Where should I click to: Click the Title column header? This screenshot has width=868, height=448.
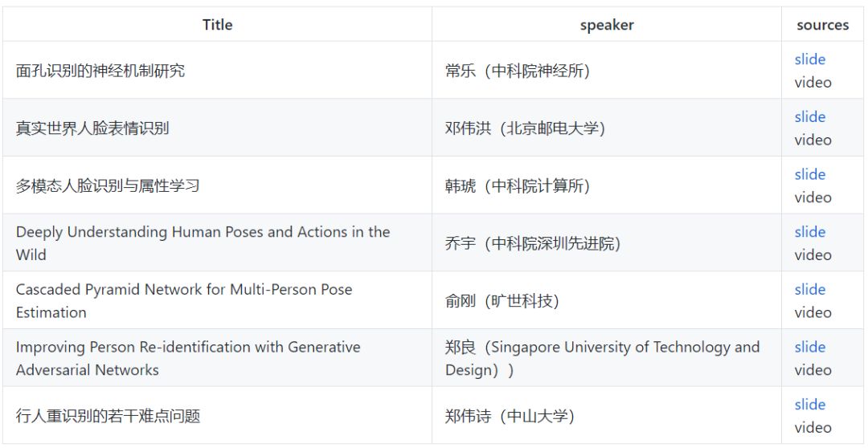[218, 25]
